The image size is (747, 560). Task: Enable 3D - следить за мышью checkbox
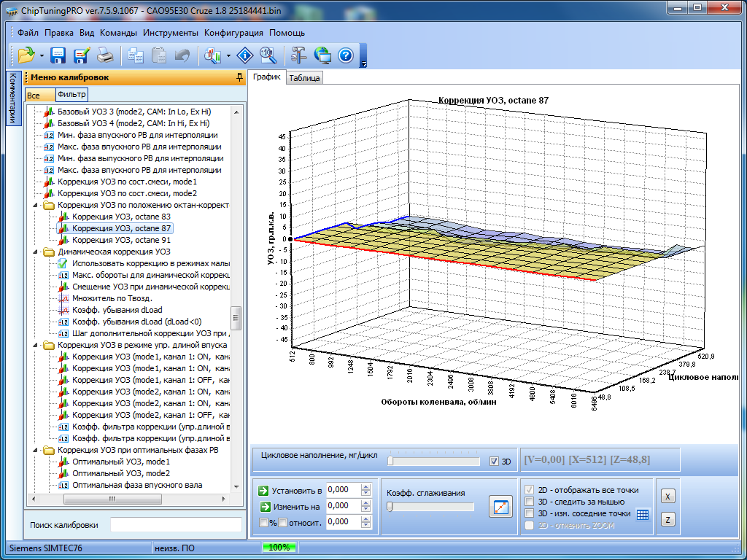(530, 502)
